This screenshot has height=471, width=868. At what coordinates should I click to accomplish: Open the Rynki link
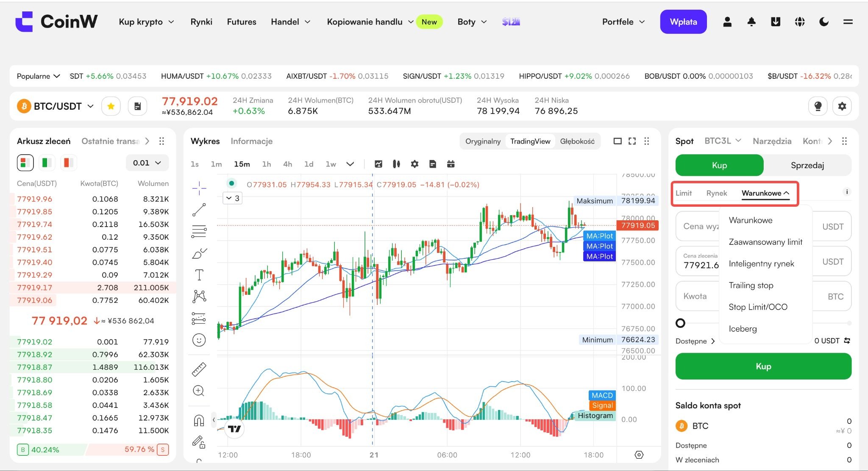(201, 22)
